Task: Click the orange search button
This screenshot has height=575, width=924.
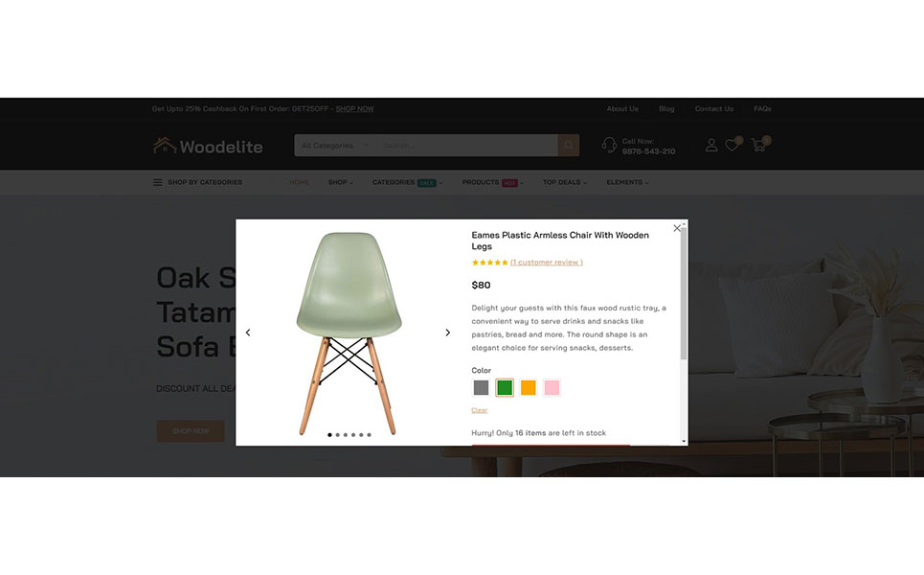Action: coord(569,145)
